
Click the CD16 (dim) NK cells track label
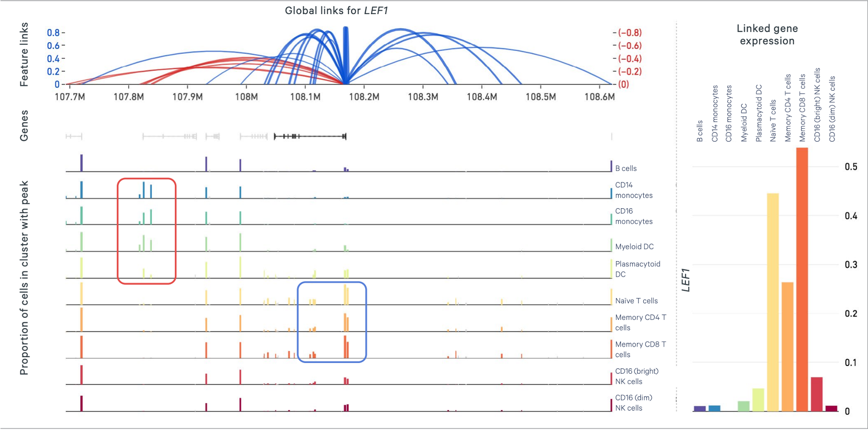click(634, 403)
